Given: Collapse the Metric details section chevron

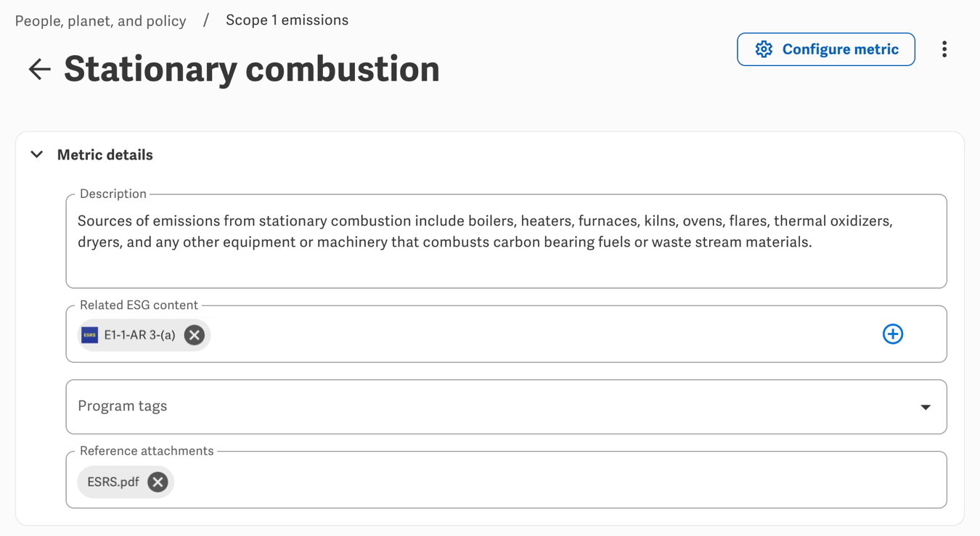Looking at the screenshot, I should (x=37, y=154).
